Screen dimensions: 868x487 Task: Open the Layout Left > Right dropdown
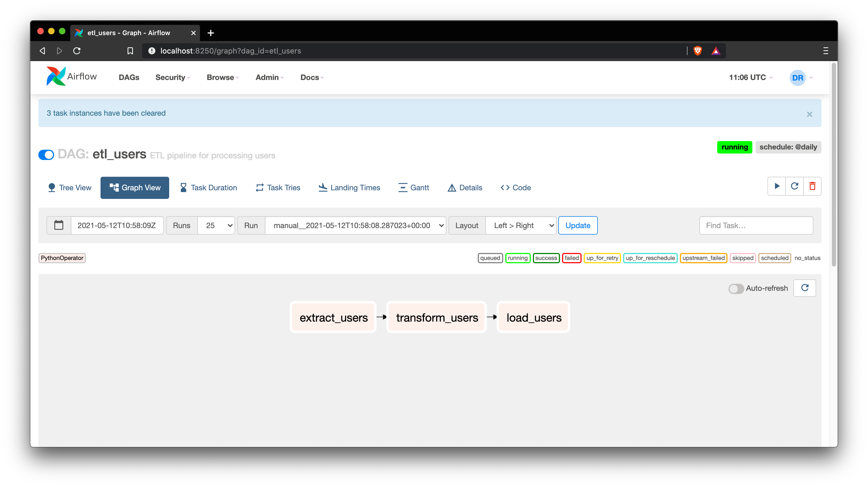tap(520, 225)
